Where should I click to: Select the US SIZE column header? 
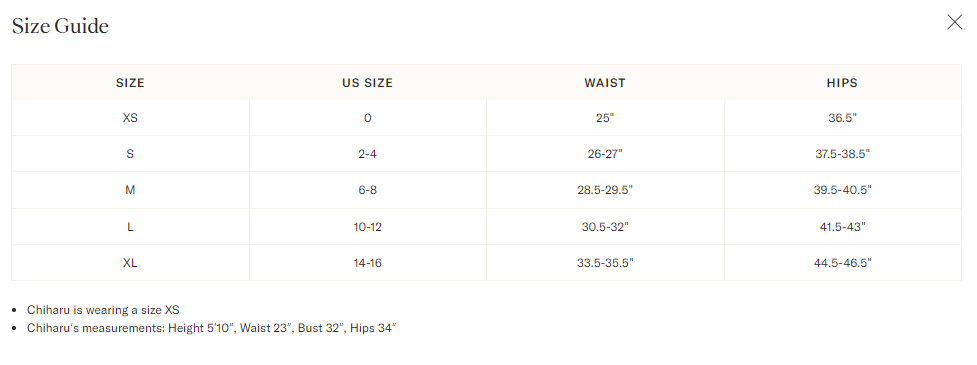pos(368,83)
